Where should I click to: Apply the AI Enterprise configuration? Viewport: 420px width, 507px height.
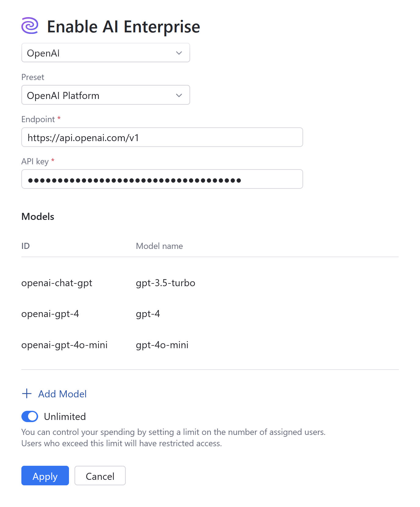pyautogui.click(x=45, y=476)
